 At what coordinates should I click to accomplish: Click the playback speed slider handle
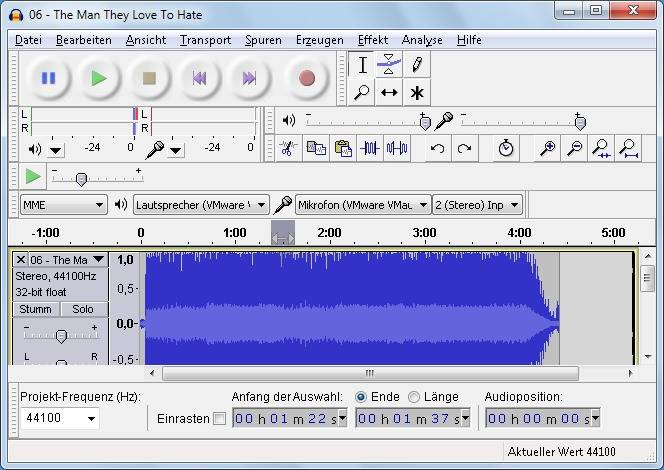81,180
